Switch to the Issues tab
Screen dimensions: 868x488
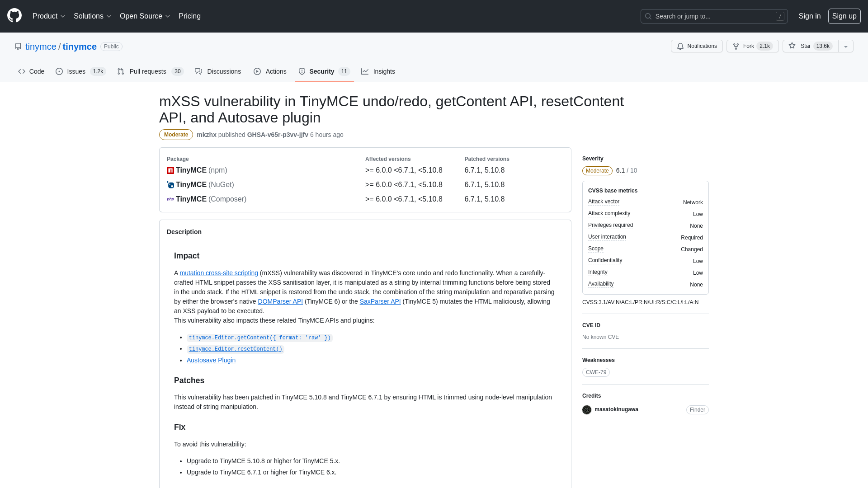(80, 71)
